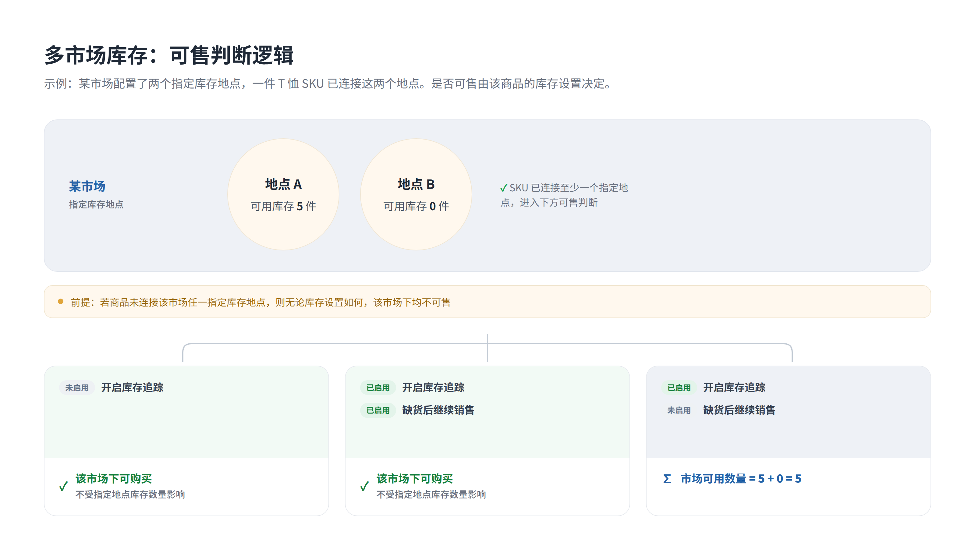Click 市场可用数量 = 5 + 0 = 5 text
The height and width of the screenshot is (560, 975).
pos(741,478)
